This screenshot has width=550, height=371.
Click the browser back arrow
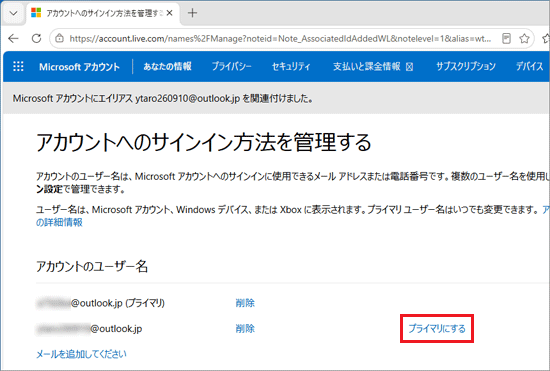click(x=13, y=38)
